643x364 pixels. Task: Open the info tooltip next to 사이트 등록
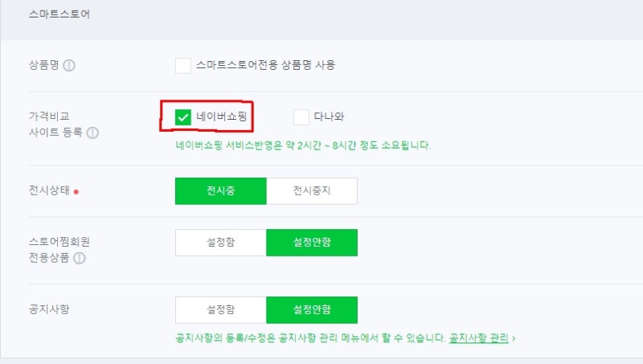93,133
